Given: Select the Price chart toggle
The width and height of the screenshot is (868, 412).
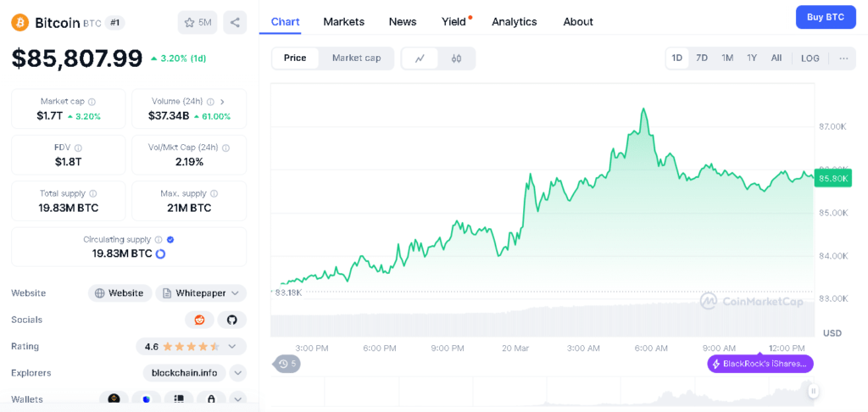Looking at the screenshot, I should 295,58.
